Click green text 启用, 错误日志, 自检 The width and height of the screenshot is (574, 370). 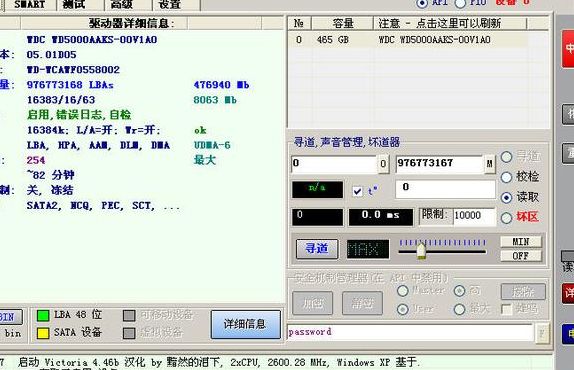(x=79, y=115)
